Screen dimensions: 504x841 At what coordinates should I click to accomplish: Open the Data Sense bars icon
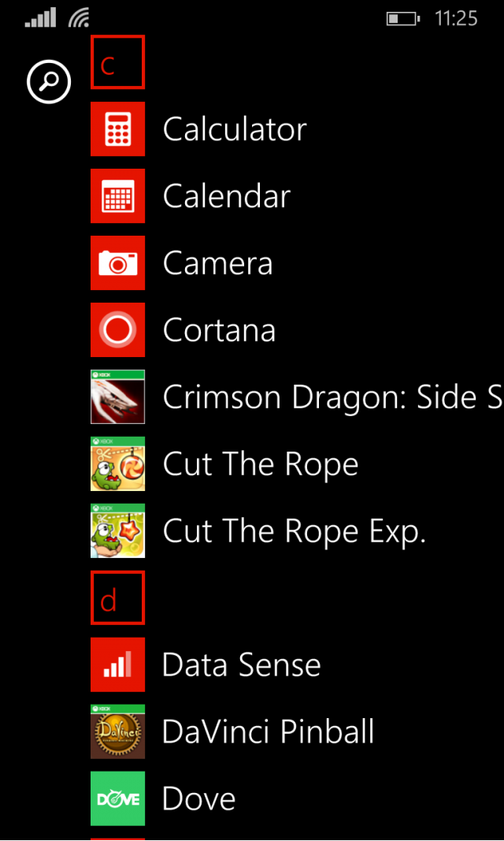click(x=117, y=664)
